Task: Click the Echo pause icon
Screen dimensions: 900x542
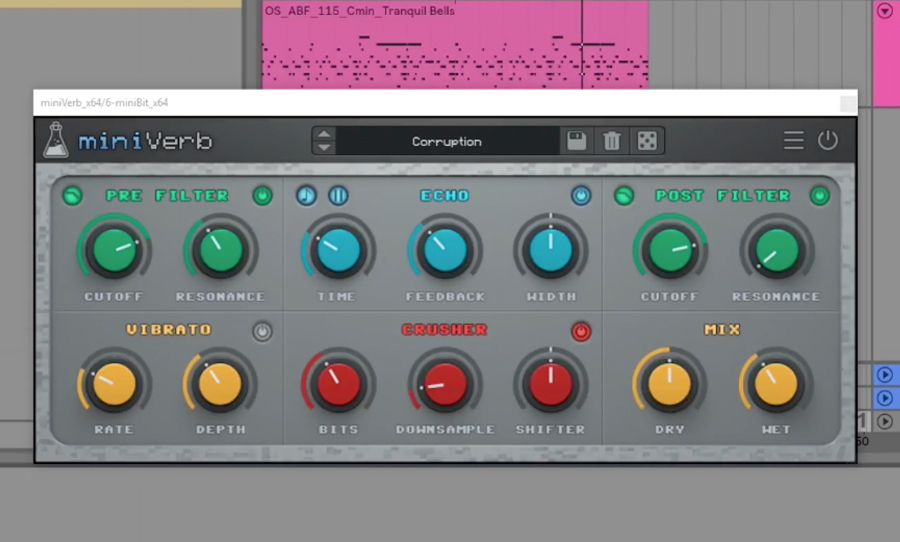Action: [338, 196]
